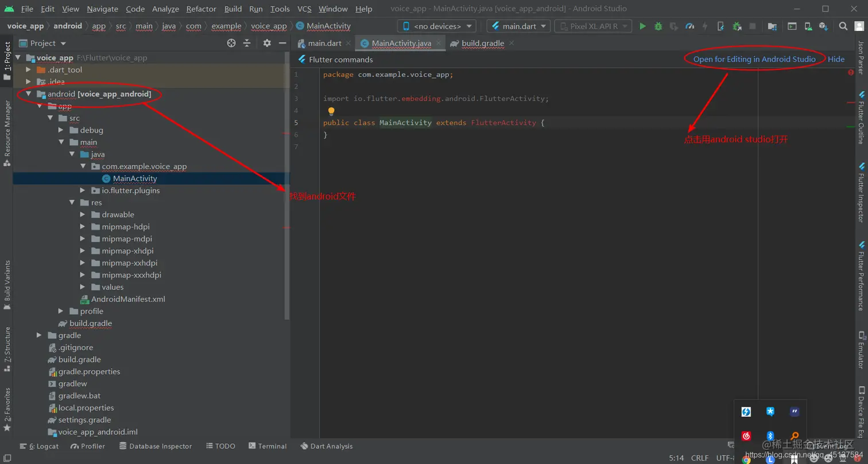Open main.dart run configuration dropdown

coord(518,26)
